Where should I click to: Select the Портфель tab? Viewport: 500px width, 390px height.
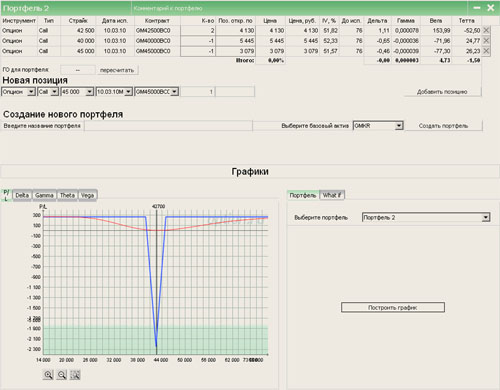click(x=303, y=195)
